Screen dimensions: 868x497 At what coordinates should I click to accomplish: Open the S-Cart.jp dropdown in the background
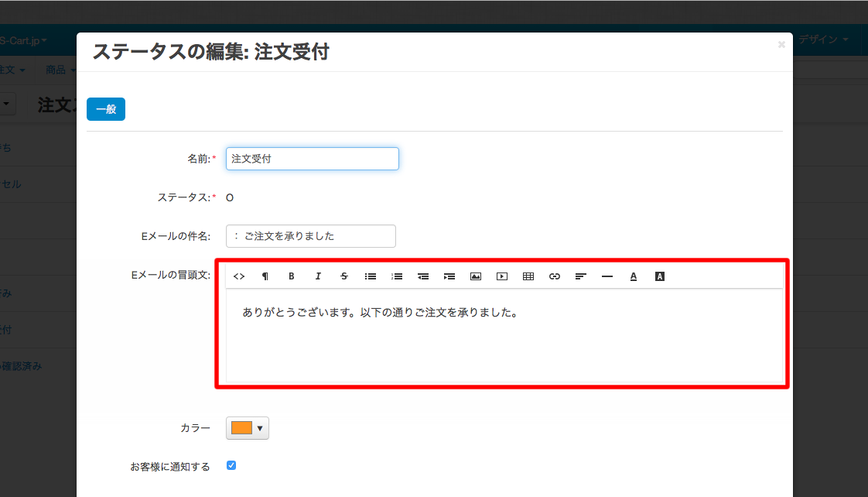coord(23,40)
